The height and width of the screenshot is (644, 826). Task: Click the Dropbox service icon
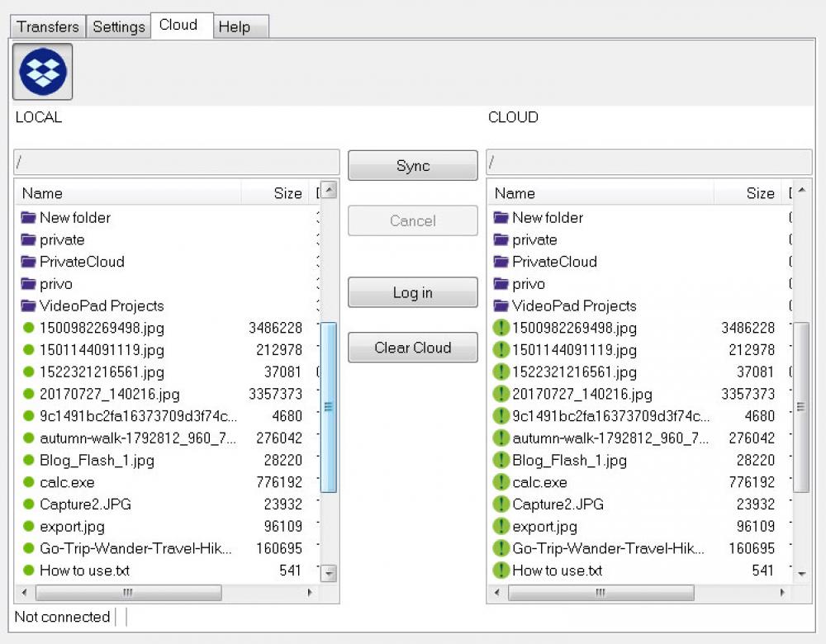[x=41, y=72]
